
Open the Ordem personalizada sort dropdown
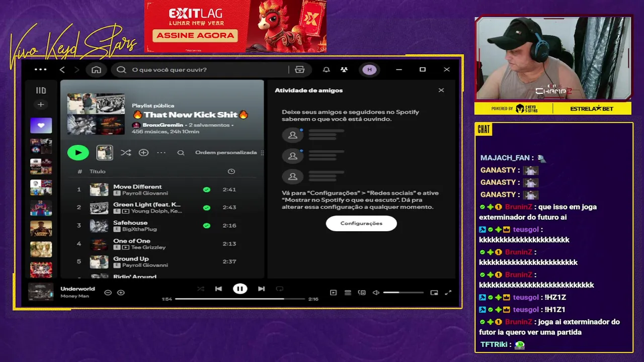[x=229, y=152]
